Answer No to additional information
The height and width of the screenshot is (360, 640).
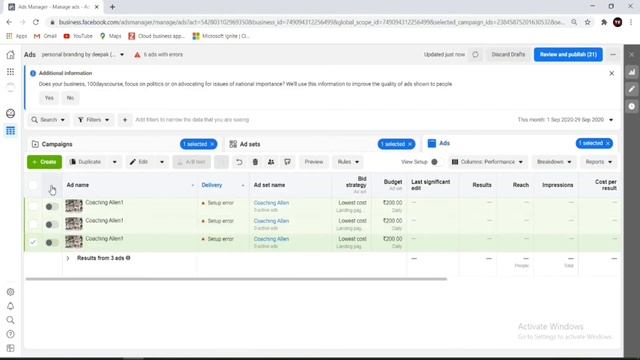coord(70,98)
